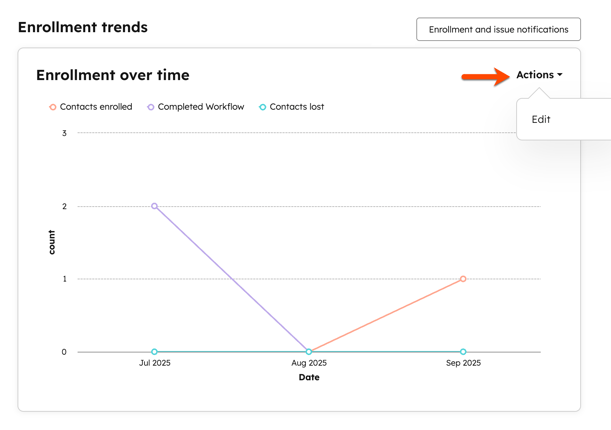The image size is (611, 430).
Task: Select the Contacts lost point at Jul 2025
Action: click(154, 352)
